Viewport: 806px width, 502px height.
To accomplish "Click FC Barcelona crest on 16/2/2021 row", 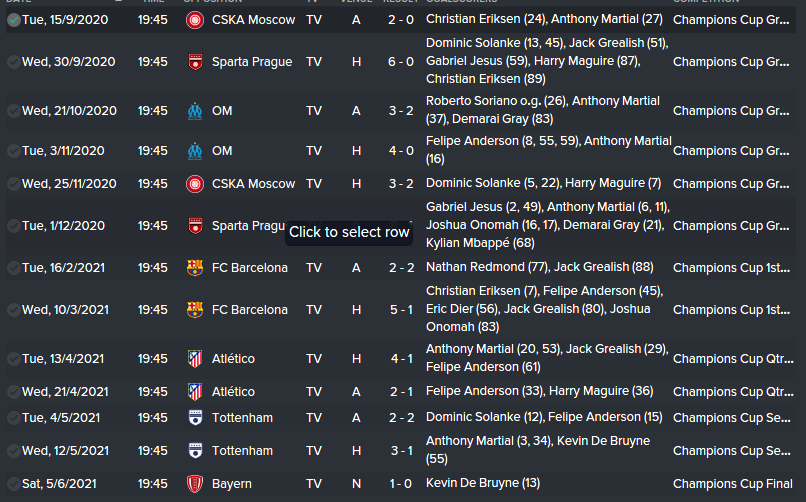I will coord(194,268).
